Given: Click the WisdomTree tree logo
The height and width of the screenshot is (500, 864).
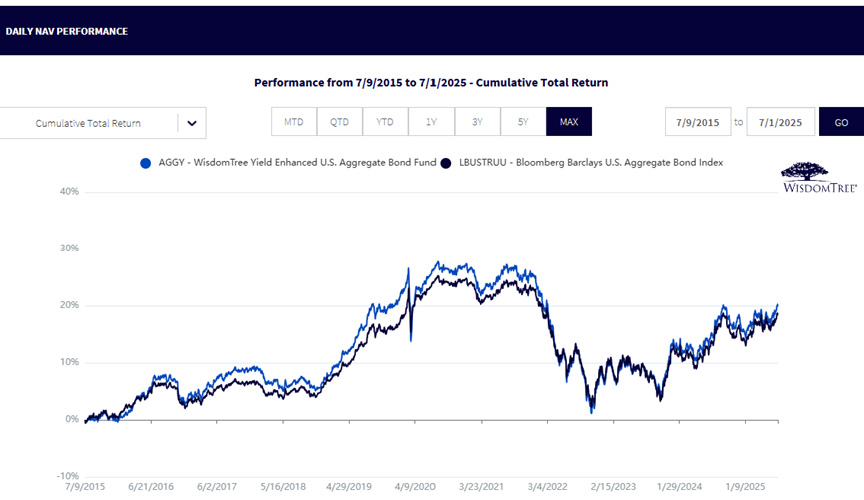Looking at the screenshot, I should click(x=819, y=178).
